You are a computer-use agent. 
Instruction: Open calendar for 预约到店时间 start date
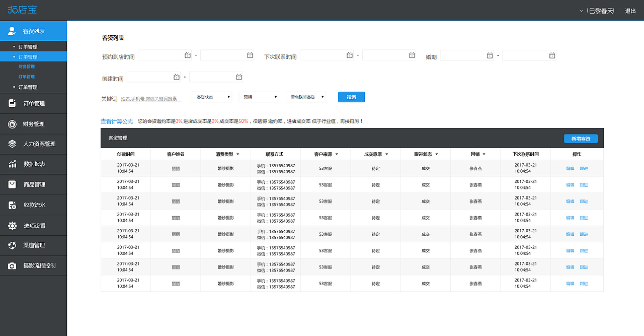[x=188, y=55]
